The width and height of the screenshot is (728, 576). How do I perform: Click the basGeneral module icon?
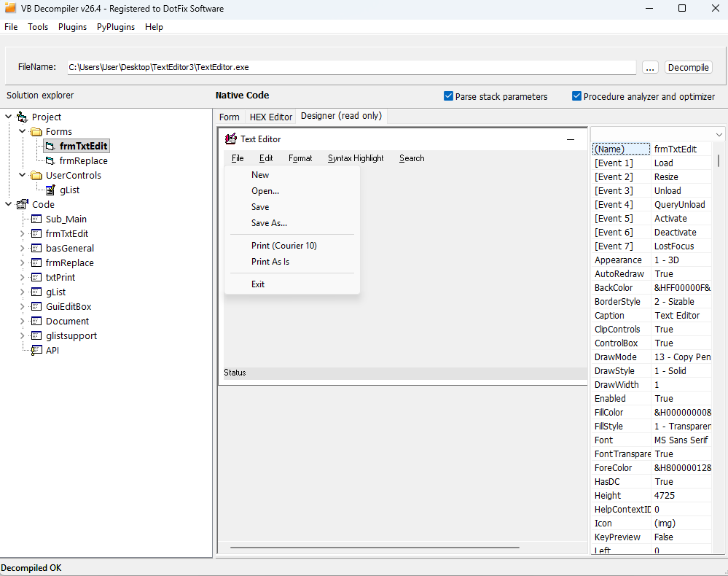click(36, 248)
